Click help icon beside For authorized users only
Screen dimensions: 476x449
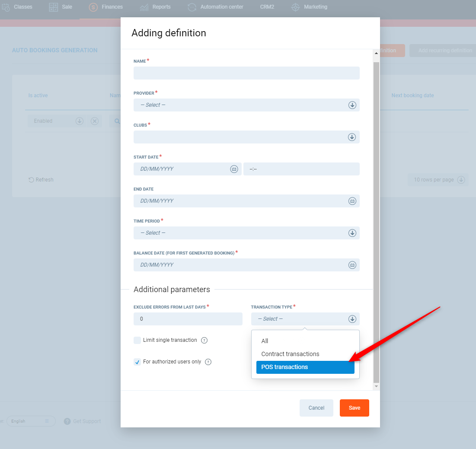tap(208, 362)
